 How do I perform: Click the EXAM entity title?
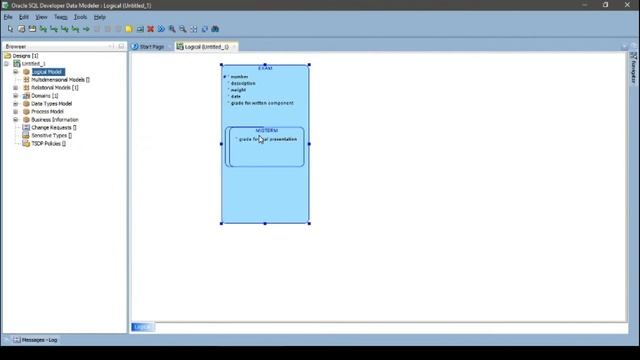[265, 68]
